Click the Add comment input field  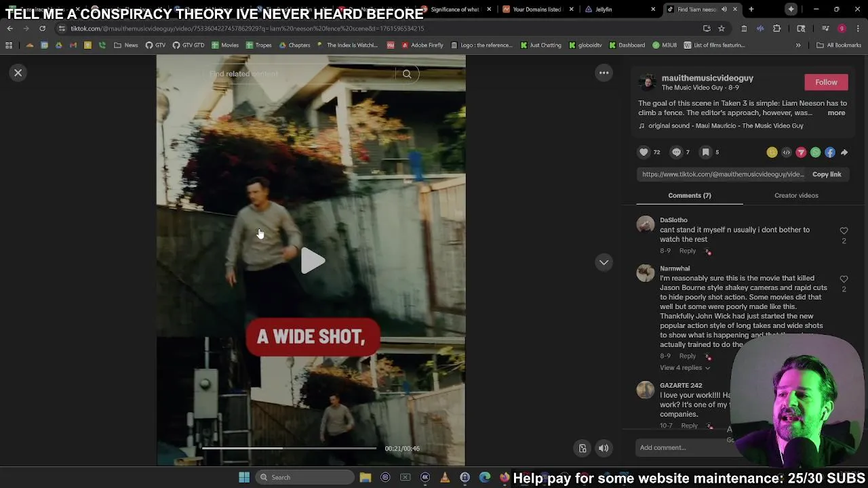click(x=682, y=447)
